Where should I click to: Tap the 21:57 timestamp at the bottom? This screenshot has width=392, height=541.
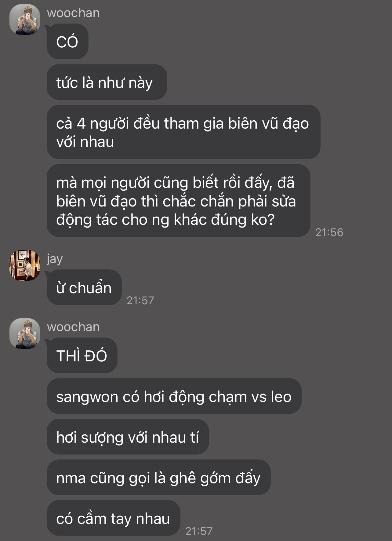(x=199, y=531)
